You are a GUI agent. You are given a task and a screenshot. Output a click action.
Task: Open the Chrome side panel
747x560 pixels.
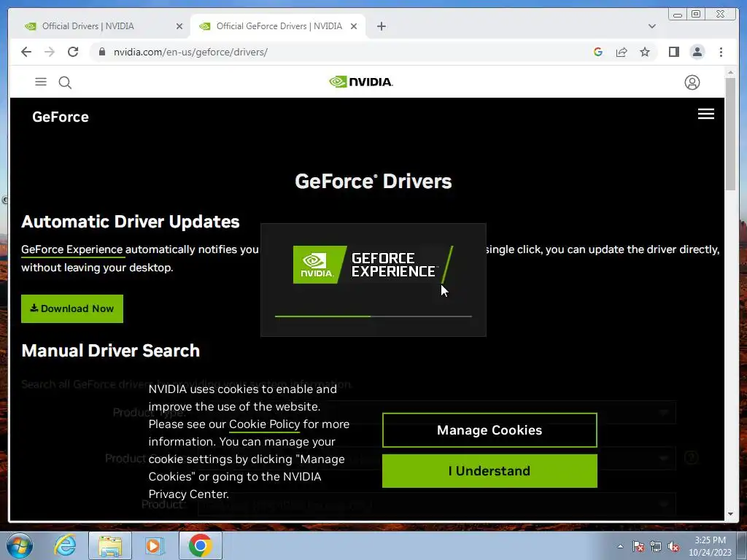pyautogui.click(x=673, y=52)
